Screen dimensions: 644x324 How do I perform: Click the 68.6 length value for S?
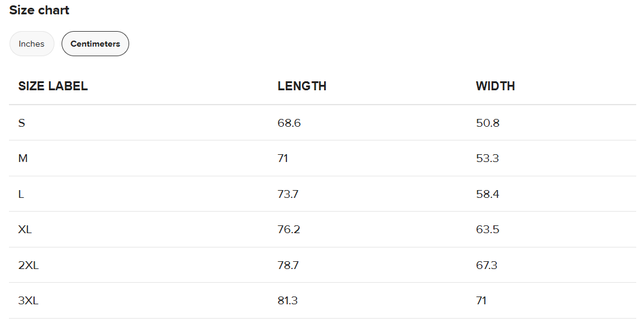tap(289, 123)
